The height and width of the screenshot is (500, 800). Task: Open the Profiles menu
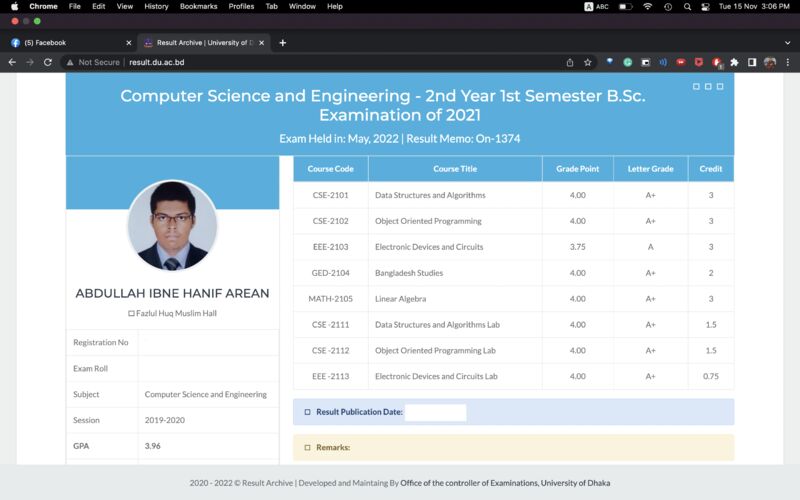(x=241, y=7)
